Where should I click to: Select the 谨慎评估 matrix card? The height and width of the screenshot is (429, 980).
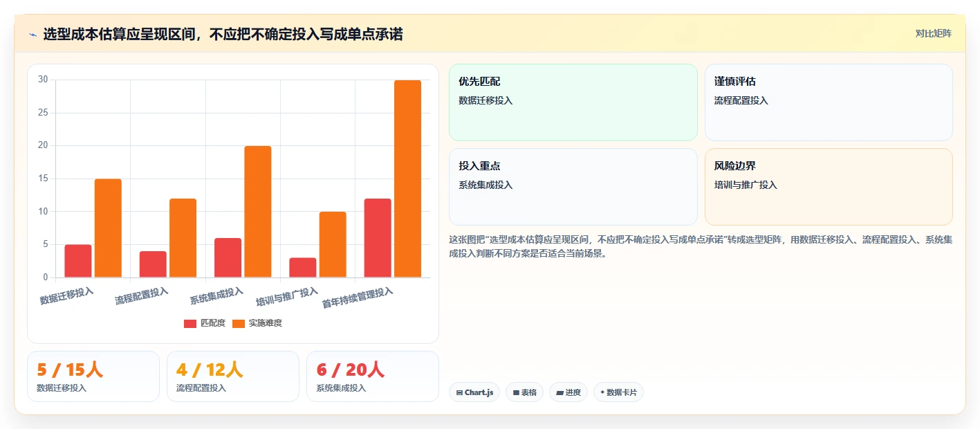coord(829,102)
